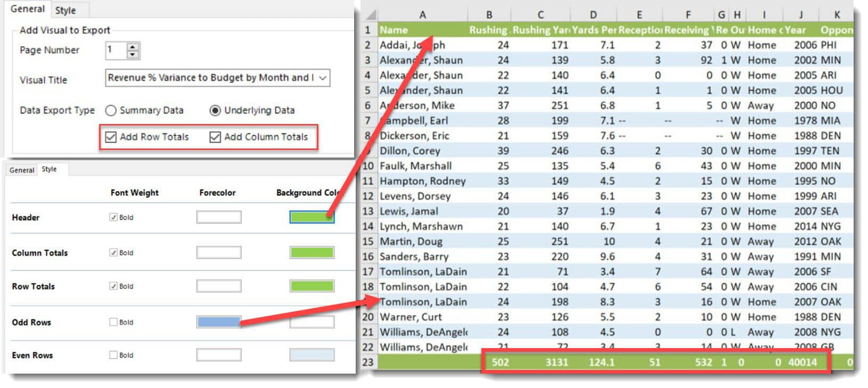Image resolution: width=868 pixels, height=388 pixels.
Task: Click cell 'Hampton, Rodney'
Action: coord(423,181)
